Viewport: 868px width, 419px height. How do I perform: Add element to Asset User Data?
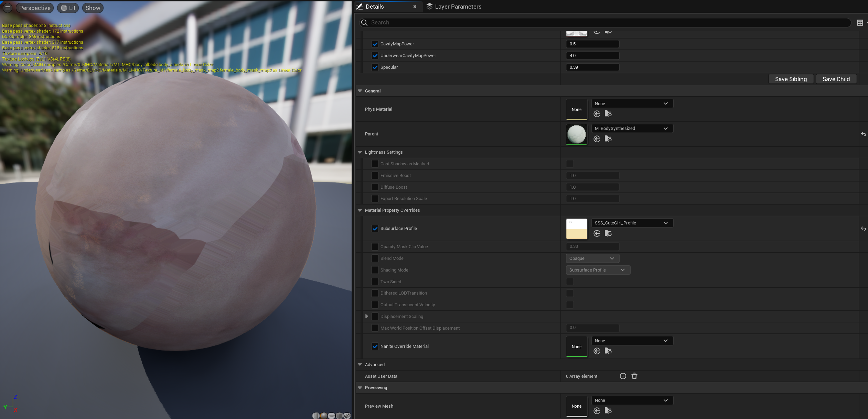(623, 376)
